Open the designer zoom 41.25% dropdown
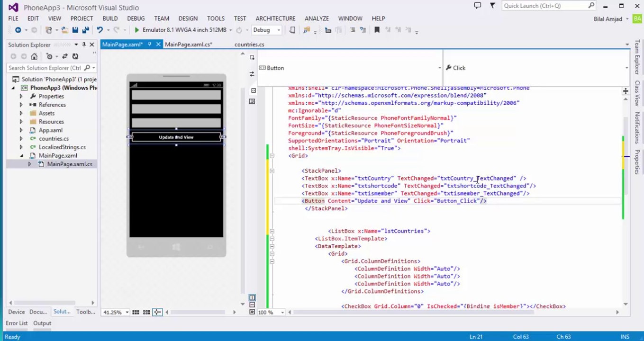644x341 pixels. coord(127,312)
